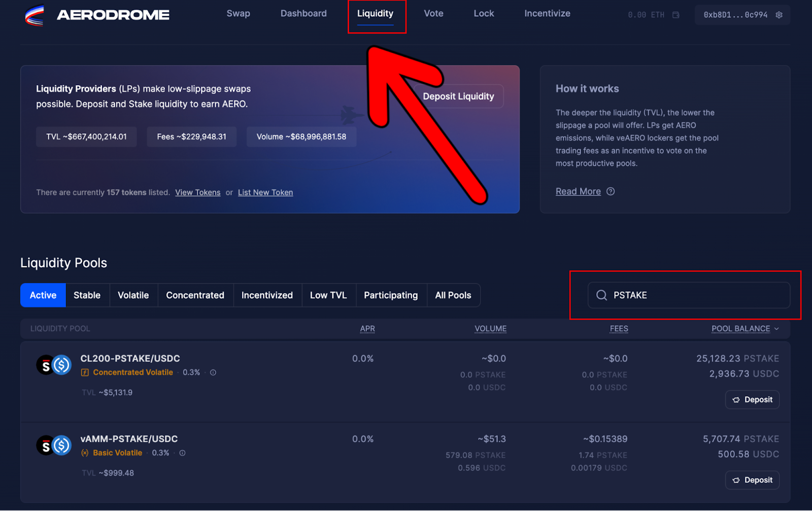The height and width of the screenshot is (511, 812).
Task: Click the 5,707.74 PSTAKE balance
Action: (741, 439)
